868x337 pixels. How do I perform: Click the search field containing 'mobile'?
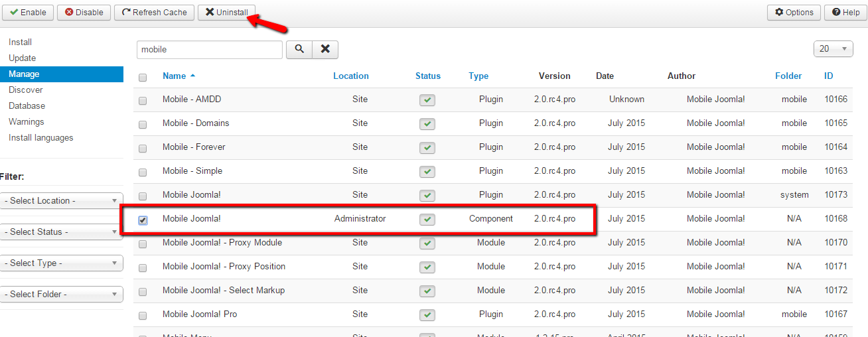pos(210,49)
